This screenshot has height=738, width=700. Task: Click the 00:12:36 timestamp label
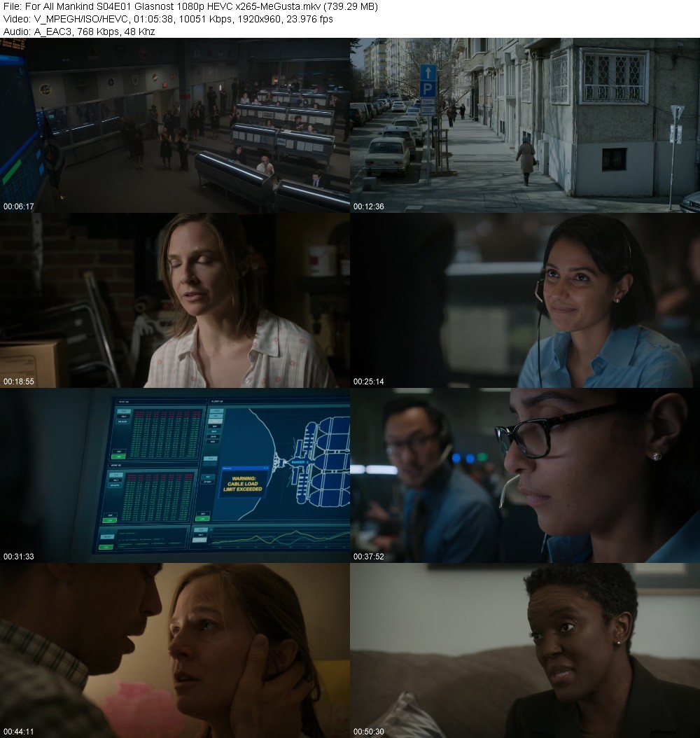(369, 206)
